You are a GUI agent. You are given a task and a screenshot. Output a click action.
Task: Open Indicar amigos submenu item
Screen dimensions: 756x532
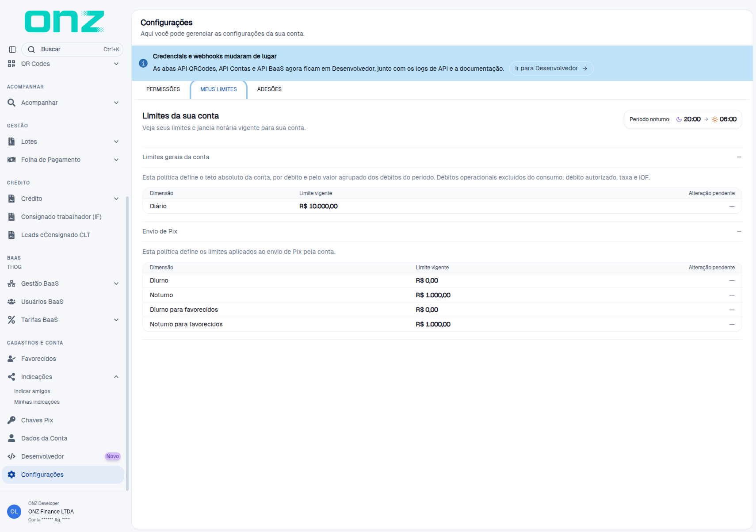32,391
